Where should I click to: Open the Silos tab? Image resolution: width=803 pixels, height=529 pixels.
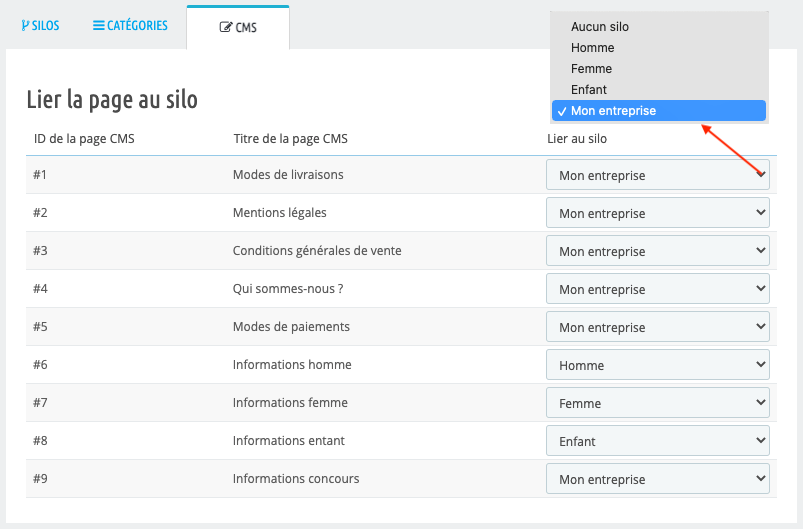click(x=40, y=26)
